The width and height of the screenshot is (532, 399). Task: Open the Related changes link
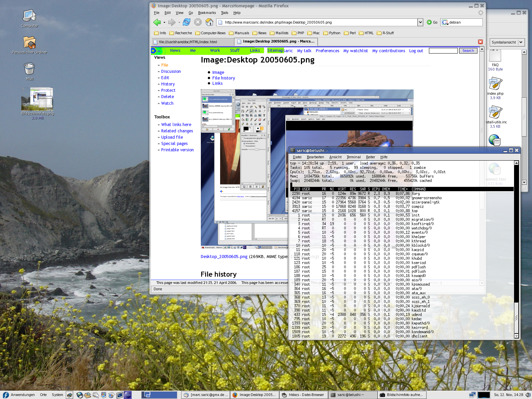point(177,131)
